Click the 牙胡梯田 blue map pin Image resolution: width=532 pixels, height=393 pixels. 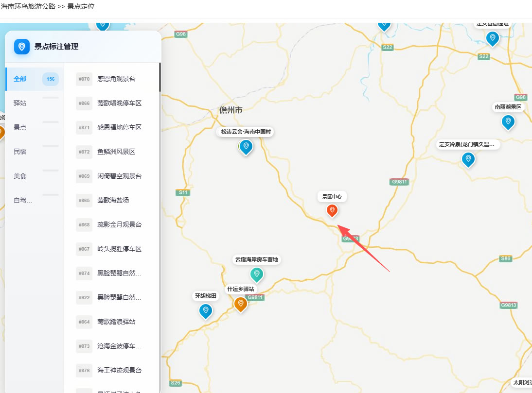click(206, 311)
